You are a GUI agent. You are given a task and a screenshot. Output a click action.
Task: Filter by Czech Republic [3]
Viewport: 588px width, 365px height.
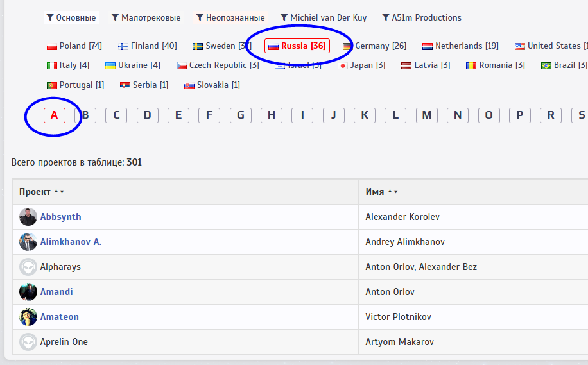(218, 65)
